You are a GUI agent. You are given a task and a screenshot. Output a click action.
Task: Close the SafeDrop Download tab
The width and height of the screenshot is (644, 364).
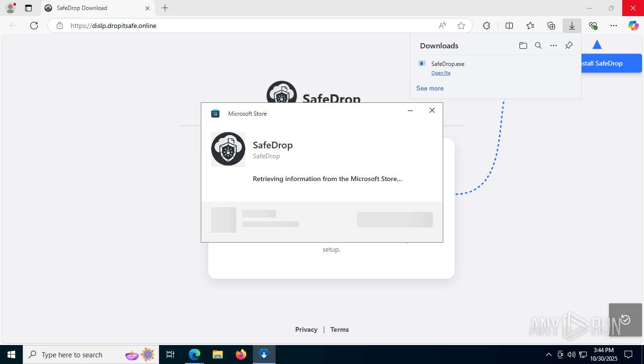147,8
